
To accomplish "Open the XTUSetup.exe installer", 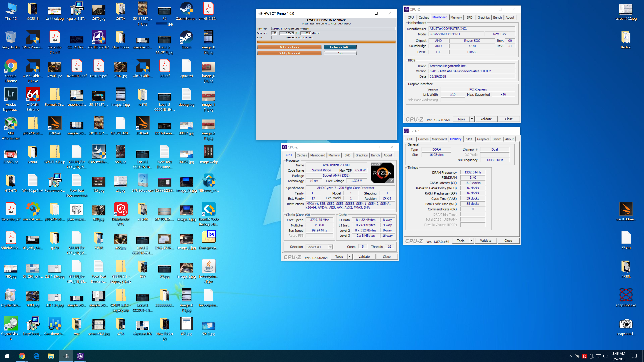I will [143, 183].
